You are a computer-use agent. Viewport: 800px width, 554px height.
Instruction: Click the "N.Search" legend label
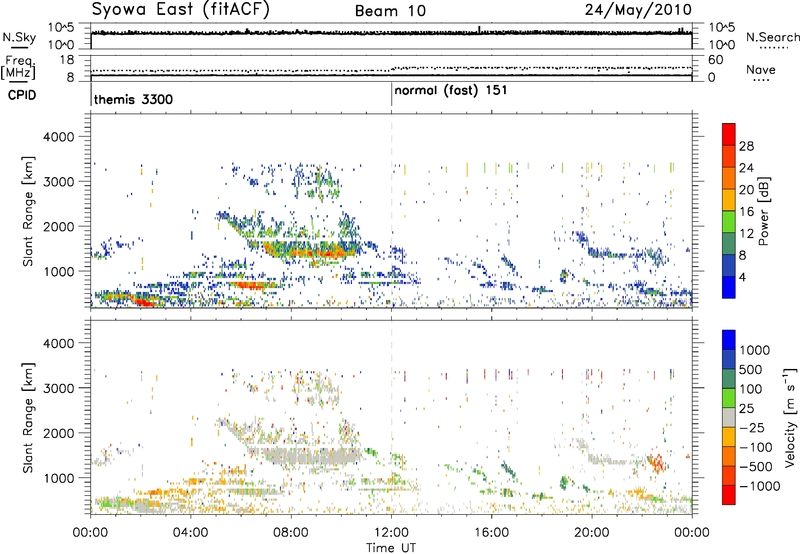point(773,37)
